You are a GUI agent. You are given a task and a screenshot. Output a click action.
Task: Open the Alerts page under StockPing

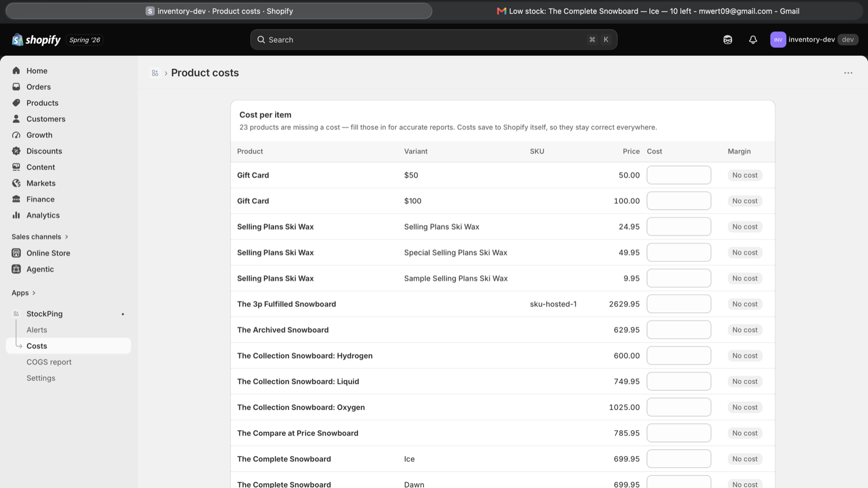click(37, 330)
